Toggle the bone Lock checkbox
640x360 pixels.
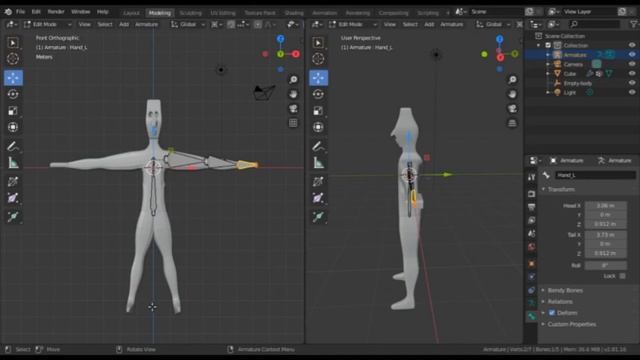tap(622, 276)
